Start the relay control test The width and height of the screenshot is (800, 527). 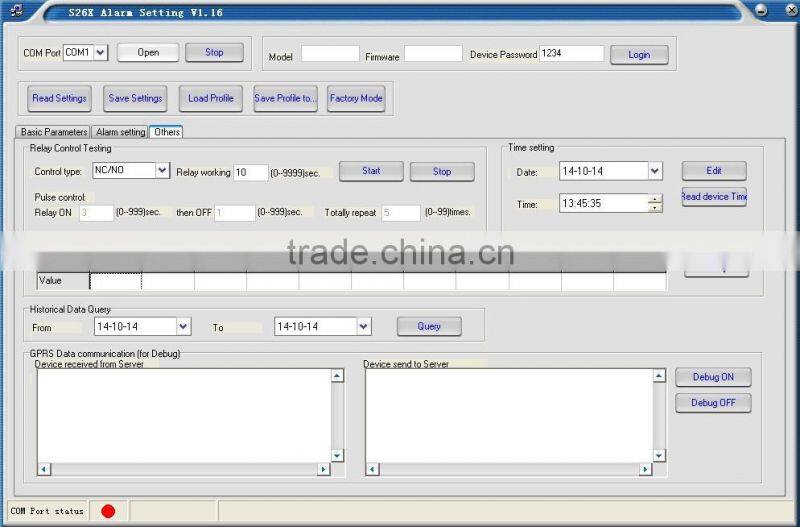(x=371, y=171)
